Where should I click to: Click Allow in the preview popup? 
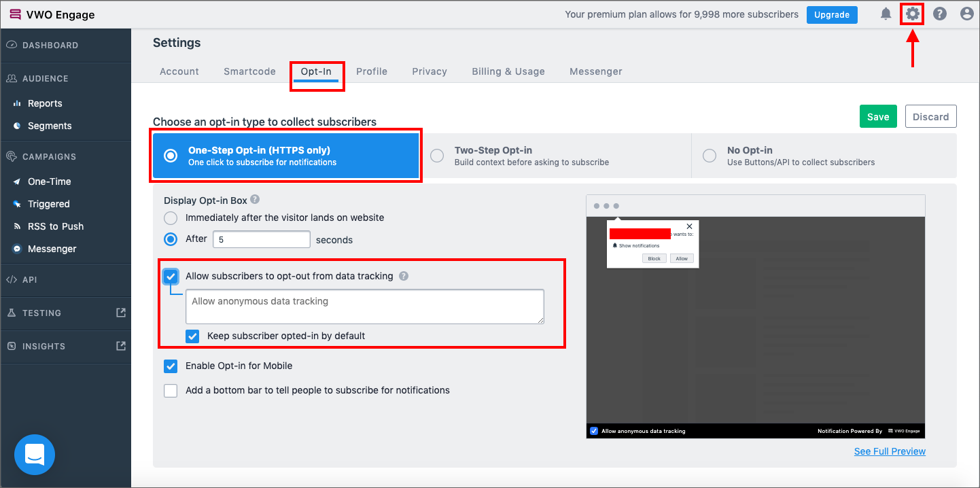[682, 258]
